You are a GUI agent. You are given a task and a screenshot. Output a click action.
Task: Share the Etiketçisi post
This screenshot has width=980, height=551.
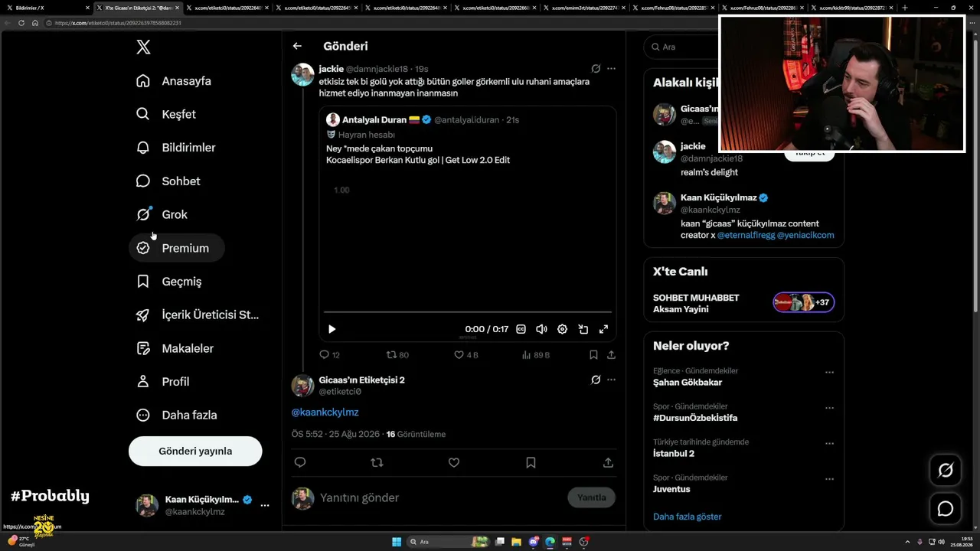608,462
